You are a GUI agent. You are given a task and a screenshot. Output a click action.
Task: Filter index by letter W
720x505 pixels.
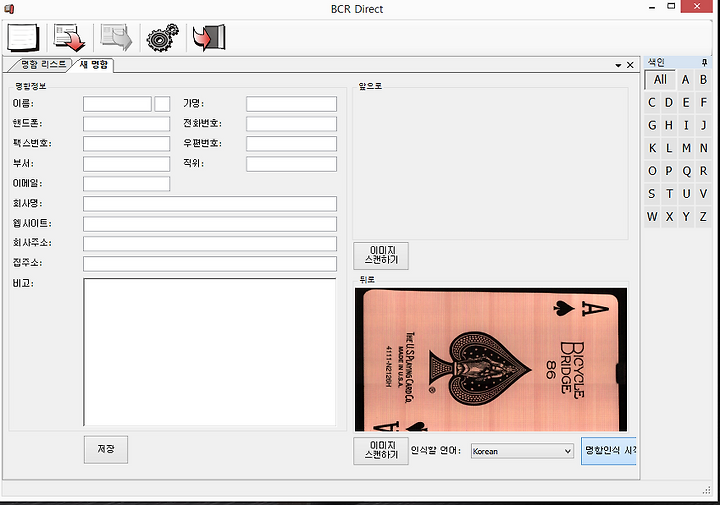point(652,217)
